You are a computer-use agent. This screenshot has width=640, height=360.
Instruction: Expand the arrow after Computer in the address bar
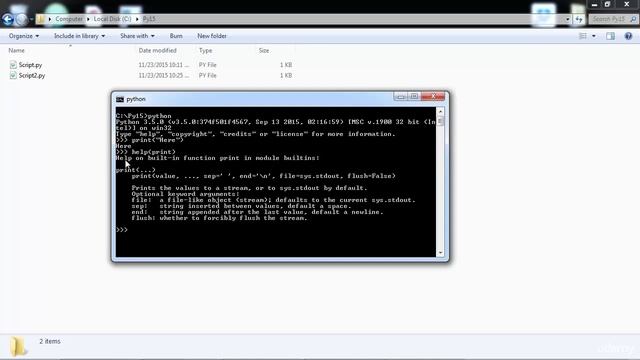[x=88, y=19]
